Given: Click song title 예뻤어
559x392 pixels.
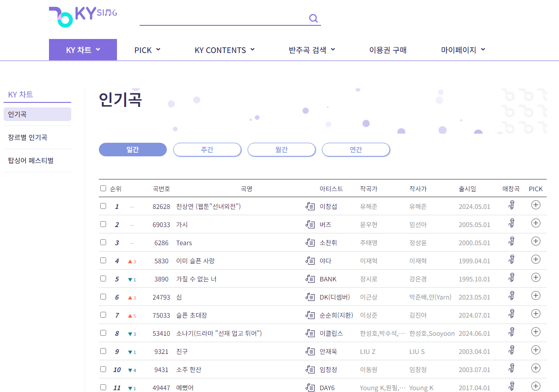Looking at the screenshot, I should coord(185,388).
